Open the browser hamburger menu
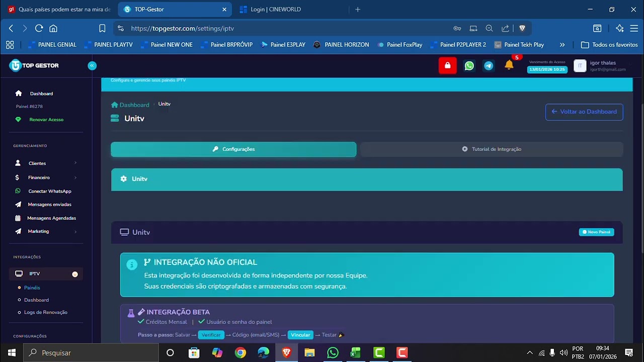The width and height of the screenshot is (644, 362). [634, 29]
